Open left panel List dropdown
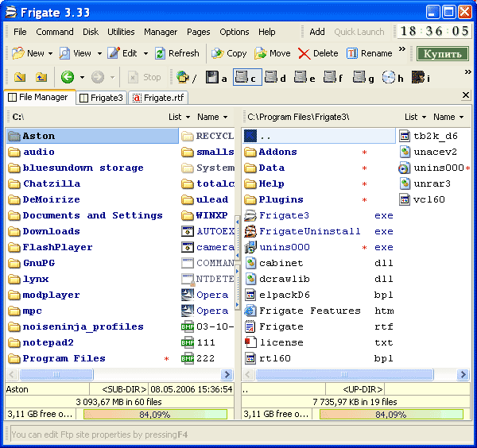The image size is (477, 448). tap(179, 117)
